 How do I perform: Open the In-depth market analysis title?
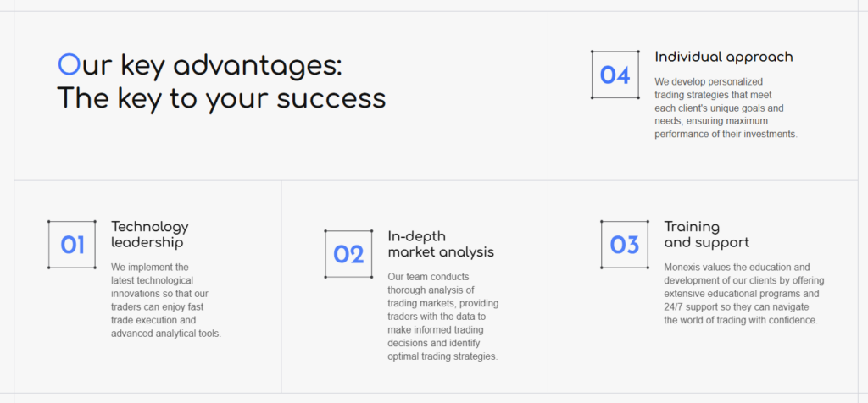(440, 244)
